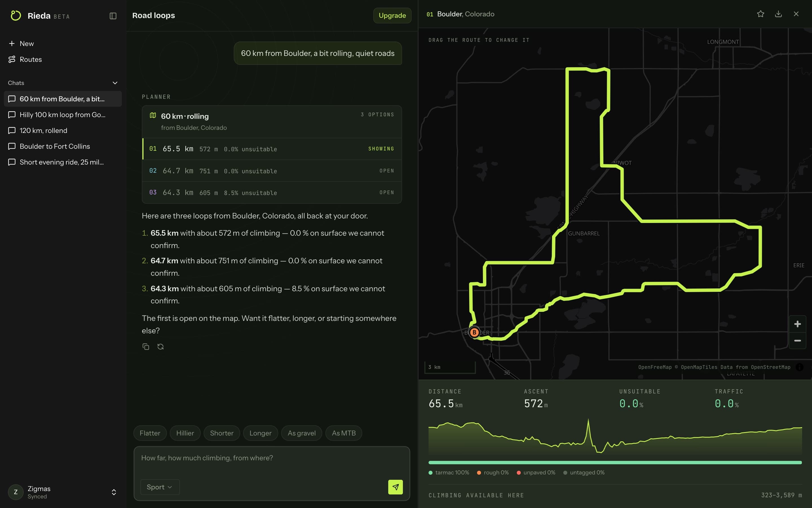Click the Boulder start marker B

point(474,332)
